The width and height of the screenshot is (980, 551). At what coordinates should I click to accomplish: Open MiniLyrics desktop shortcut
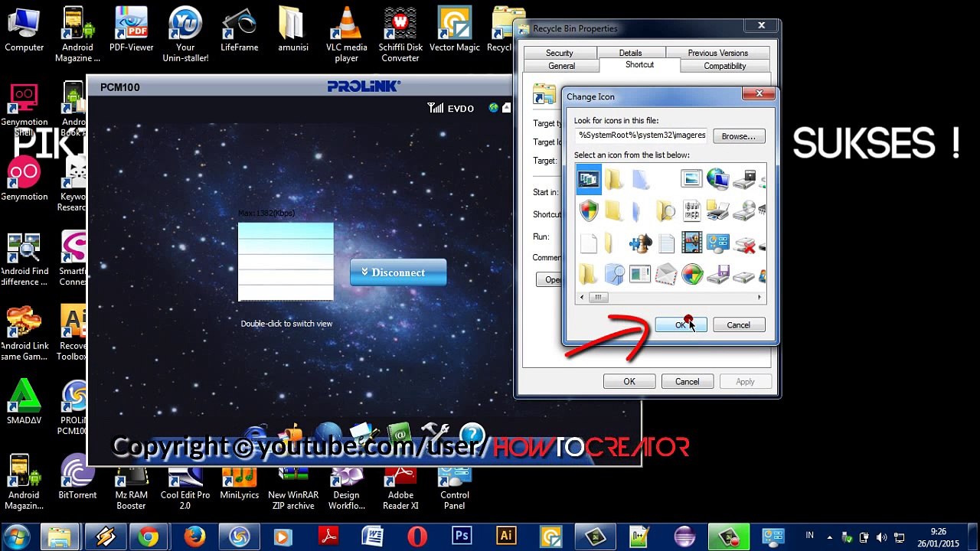click(x=239, y=482)
